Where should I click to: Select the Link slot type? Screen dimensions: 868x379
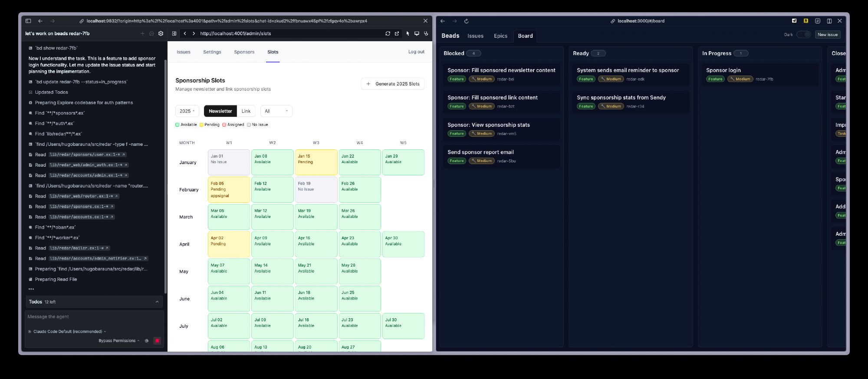pyautogui.click(x=246, y=111)
